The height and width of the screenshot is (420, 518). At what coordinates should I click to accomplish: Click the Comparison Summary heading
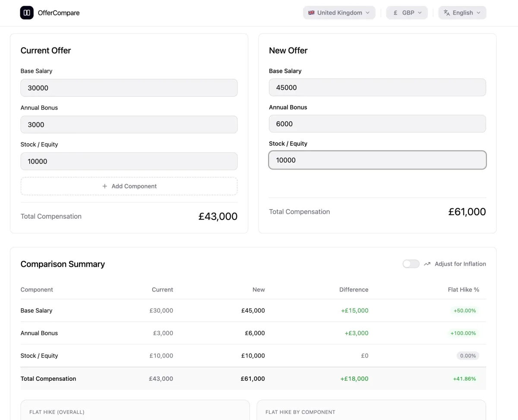pos(63,264)
